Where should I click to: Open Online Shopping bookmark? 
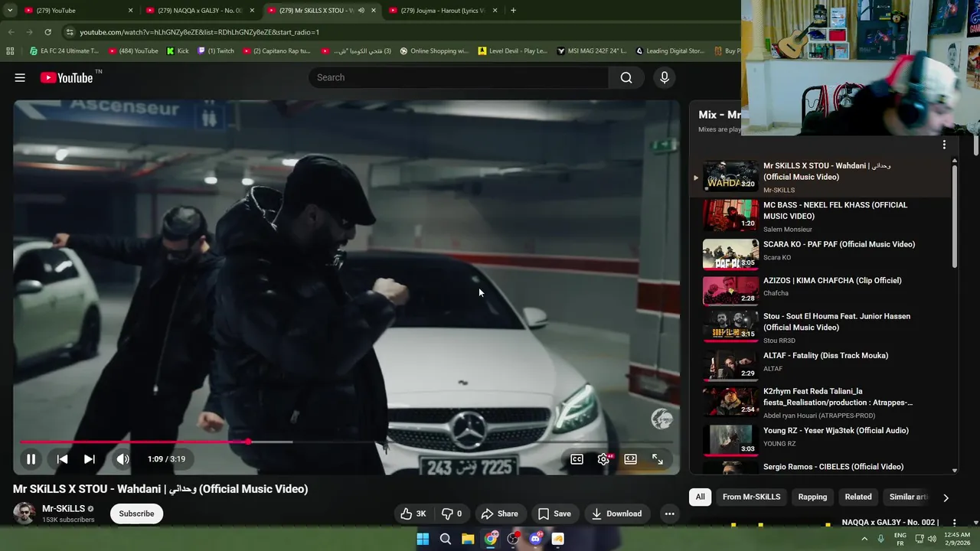434,51
